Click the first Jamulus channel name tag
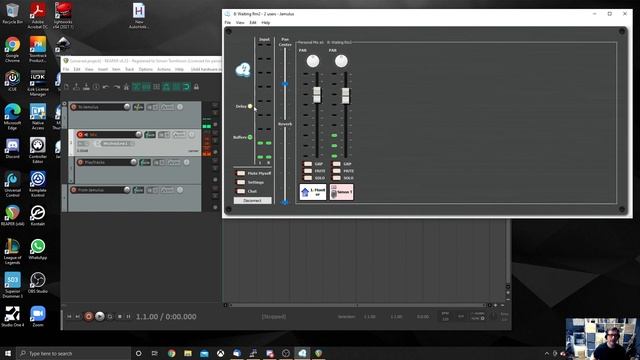 click(x=313, y=192)
